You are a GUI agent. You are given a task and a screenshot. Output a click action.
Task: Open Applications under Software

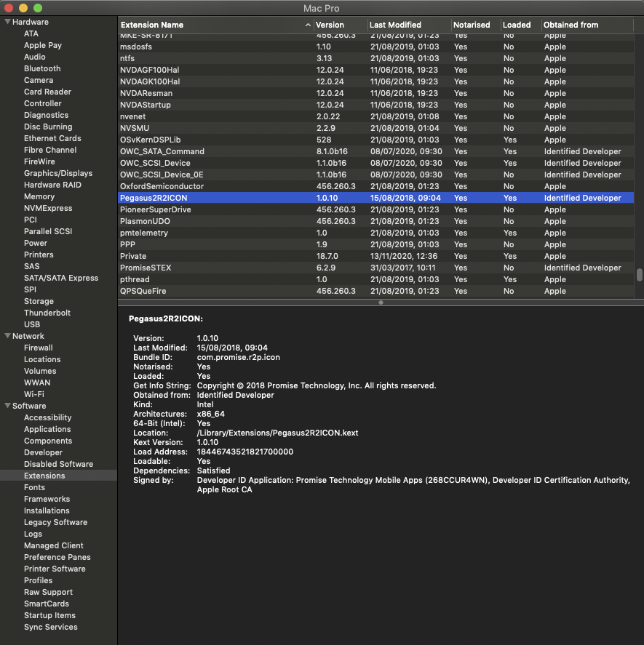tap(47, 429)
